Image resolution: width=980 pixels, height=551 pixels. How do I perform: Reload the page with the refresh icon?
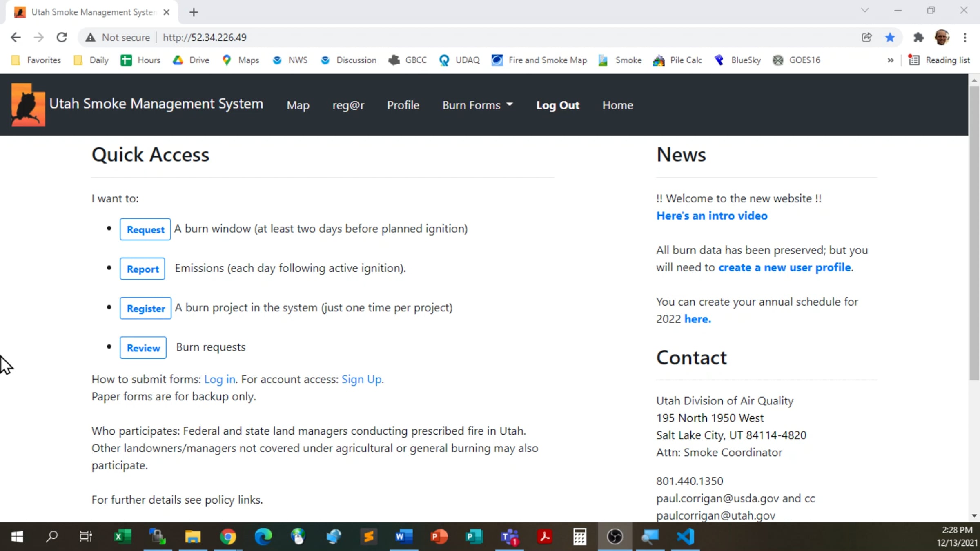pyautogui.click(x=62, y=38)
